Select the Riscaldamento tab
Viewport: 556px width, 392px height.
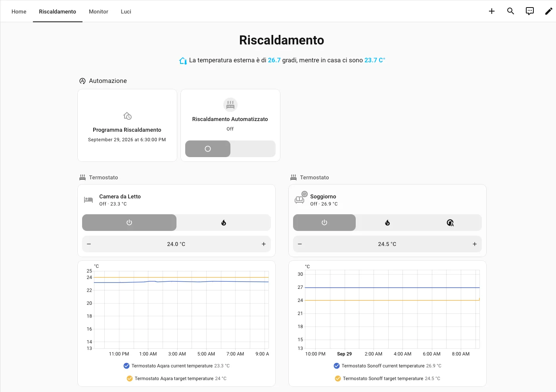[58, 12]
